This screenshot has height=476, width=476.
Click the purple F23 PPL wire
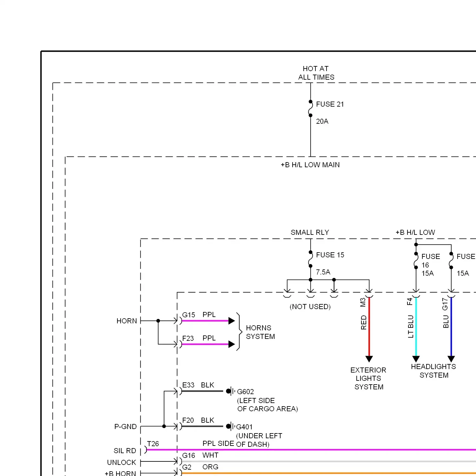[205, 344]
